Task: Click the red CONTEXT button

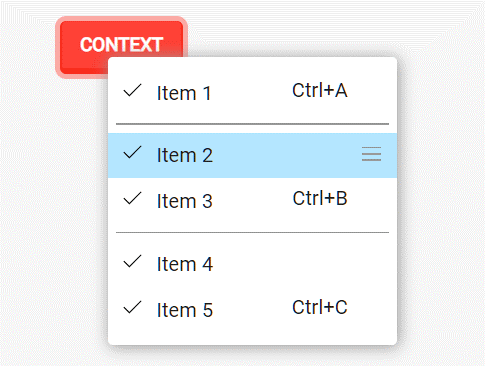Action: pyautogui.click(x=121, y=45)
